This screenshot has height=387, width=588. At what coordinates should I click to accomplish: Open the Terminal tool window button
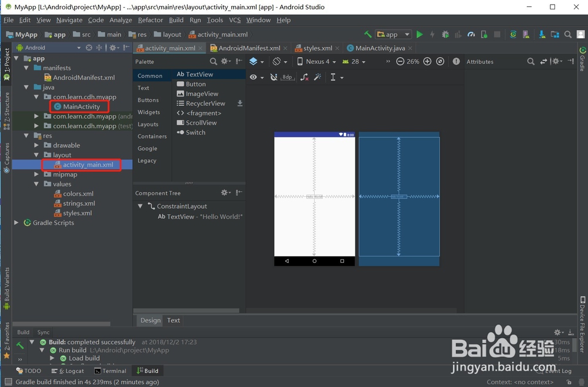tap(111, 371)
